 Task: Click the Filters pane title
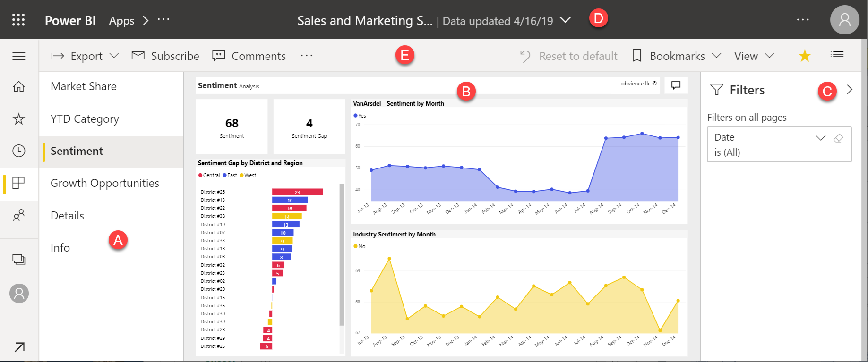(x=747, y=90)
